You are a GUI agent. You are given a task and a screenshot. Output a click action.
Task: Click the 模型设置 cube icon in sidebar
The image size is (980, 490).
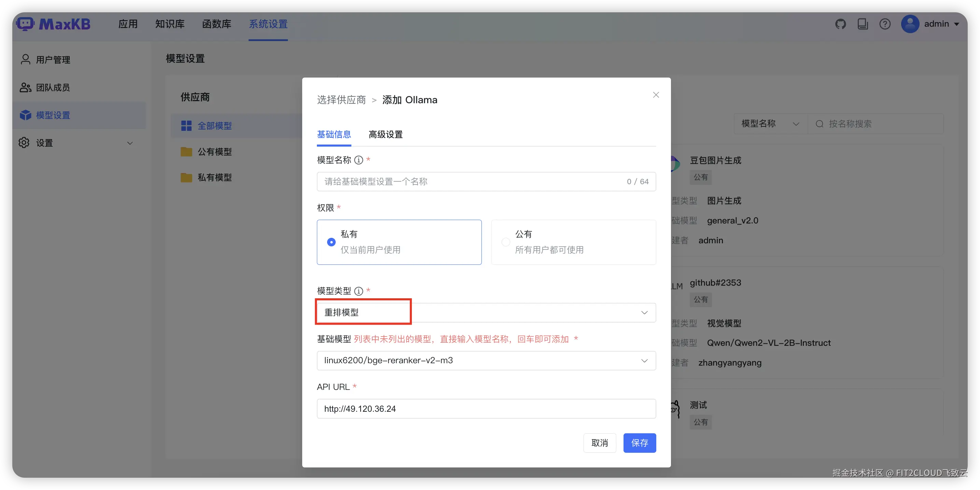coord(25,115)
